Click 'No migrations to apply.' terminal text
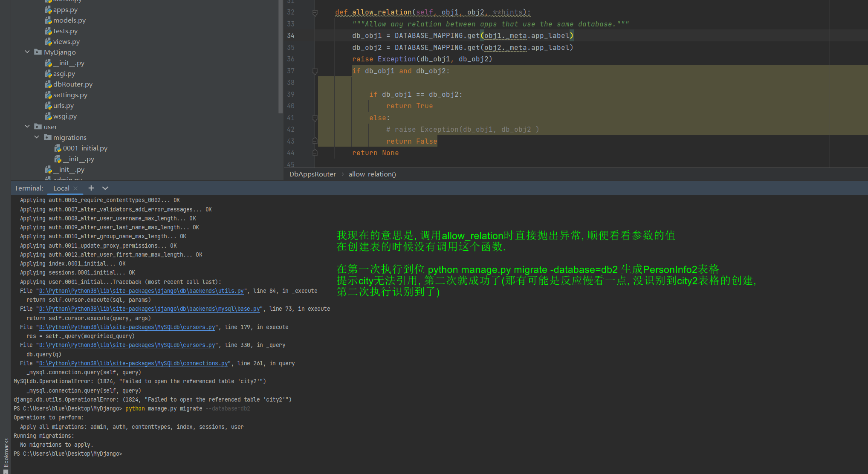Image resolution: width=868 pixels, height=474 pixels. tap(56, 445)
